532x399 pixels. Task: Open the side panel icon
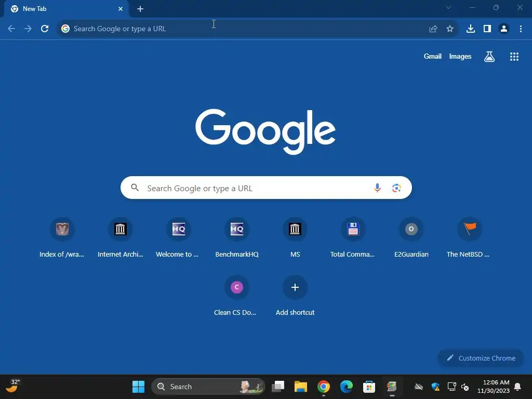click(x=487, y=29)
